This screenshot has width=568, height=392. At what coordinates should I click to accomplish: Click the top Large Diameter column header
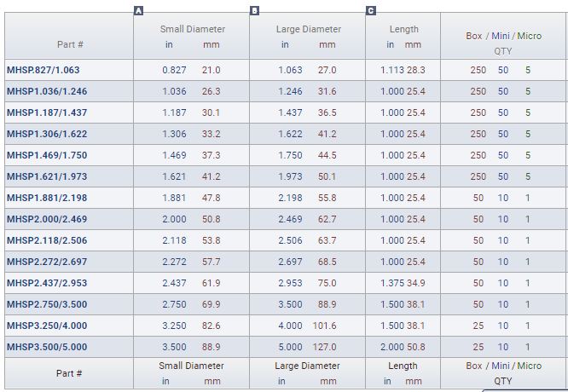tap(307, 29)
